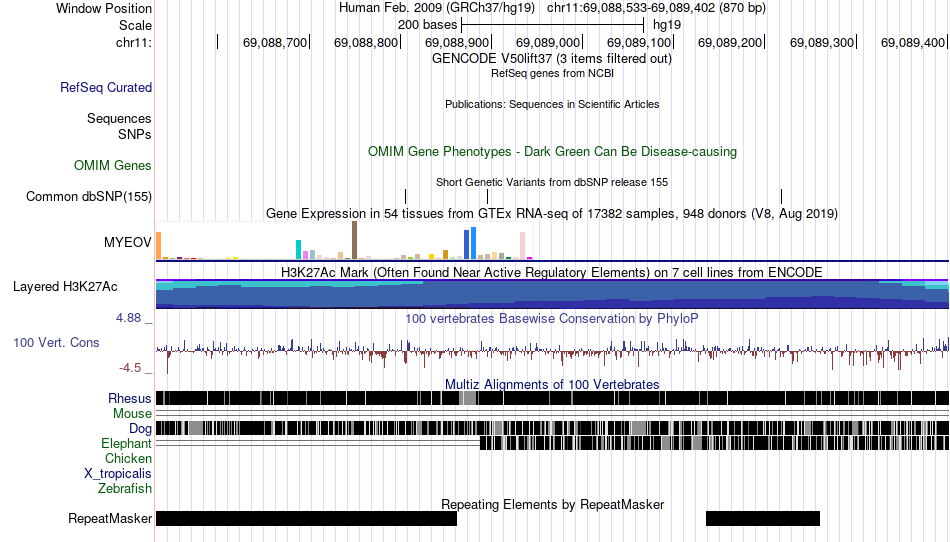
Task: Select the Dog alignment row label
Action: pyautogui.click(x=140, y=429)
